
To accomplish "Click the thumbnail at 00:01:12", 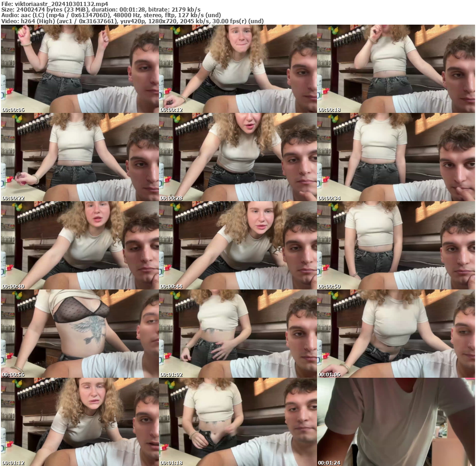I will coord(79,422).
